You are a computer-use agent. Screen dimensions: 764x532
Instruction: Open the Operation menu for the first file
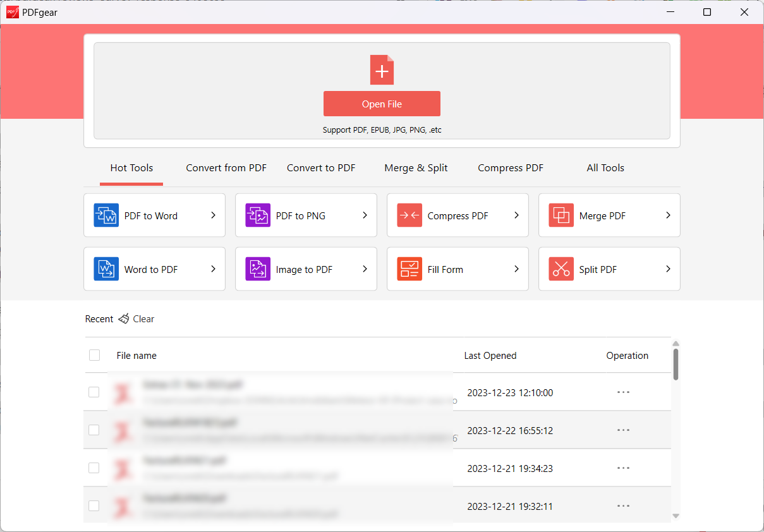[623, 392]
